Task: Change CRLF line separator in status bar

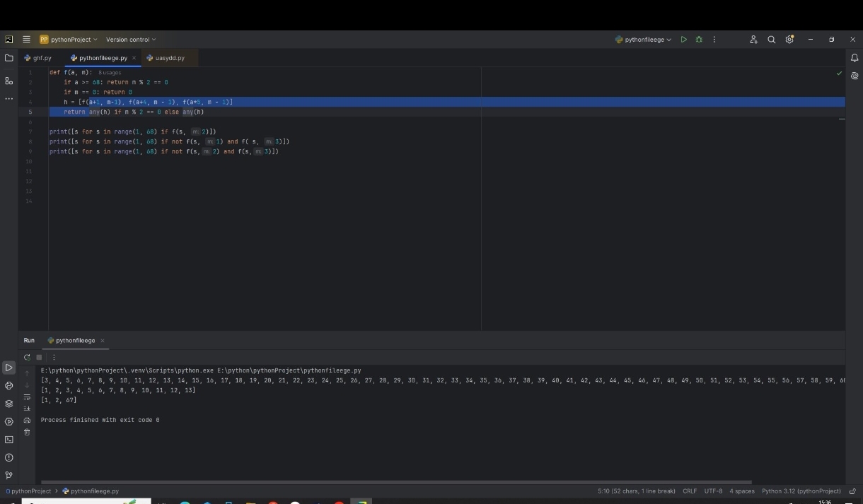Action: [x=690, y=491]
